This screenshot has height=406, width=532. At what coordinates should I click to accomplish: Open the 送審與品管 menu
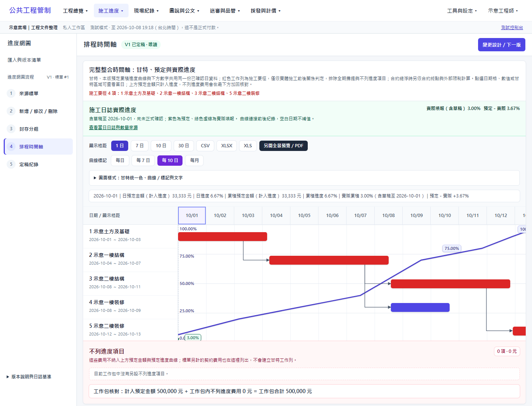point(225,11)
